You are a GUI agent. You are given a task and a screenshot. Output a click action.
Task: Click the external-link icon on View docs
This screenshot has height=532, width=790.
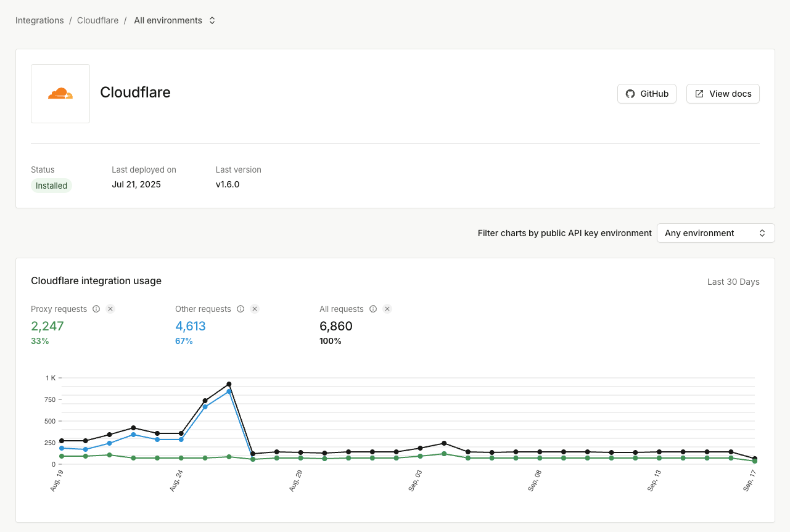tap(699, 93)
